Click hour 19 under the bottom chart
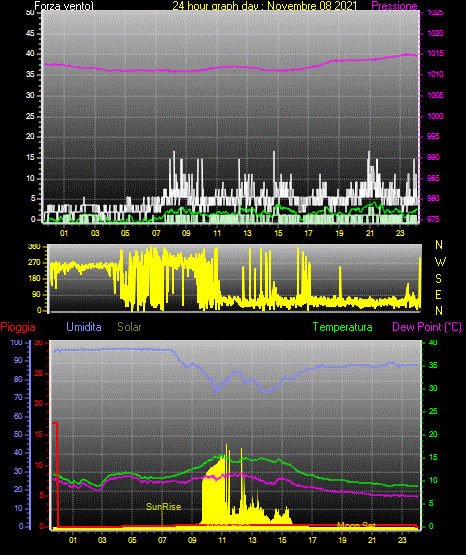Image resolution: width=466 pixels, height=555 pixels. click(x=342, y=540)
